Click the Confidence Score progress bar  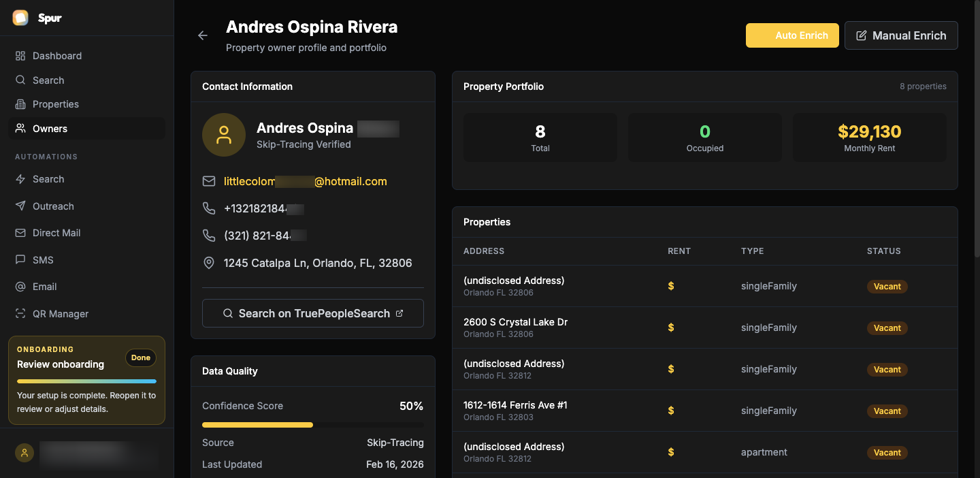coord(313,425)
